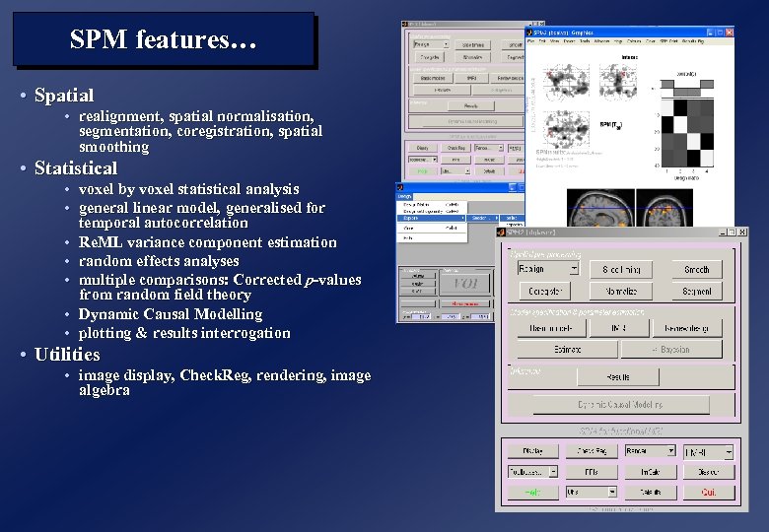Click Defaults in the front SPM2 window
The width and height of the screenshot is (769, 532).
click(x=651, y=492)
